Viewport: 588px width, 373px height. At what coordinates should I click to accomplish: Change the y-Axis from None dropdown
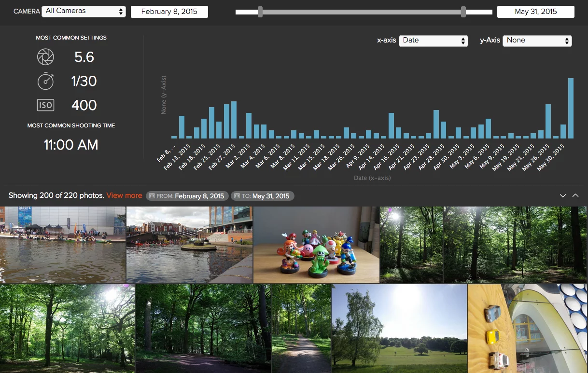(x=537, y=41)
